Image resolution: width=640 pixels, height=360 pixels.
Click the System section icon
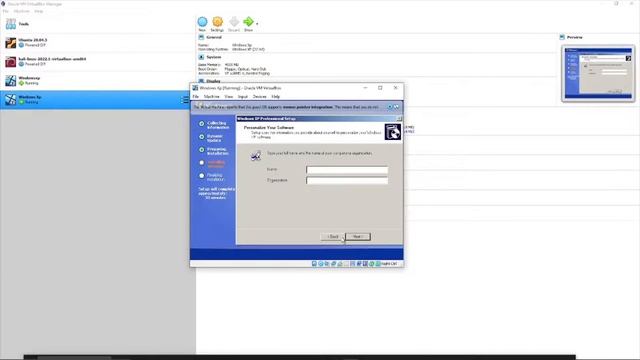(201, 57)
